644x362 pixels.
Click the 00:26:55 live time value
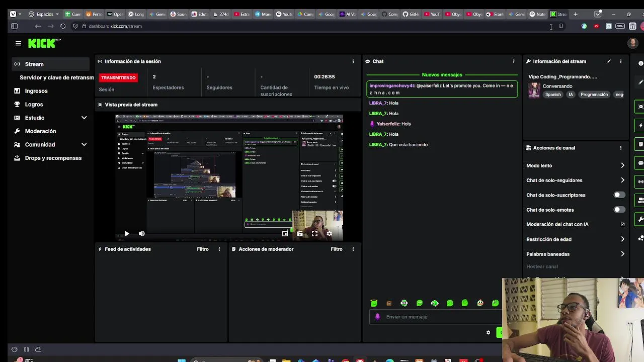[325, 76]
